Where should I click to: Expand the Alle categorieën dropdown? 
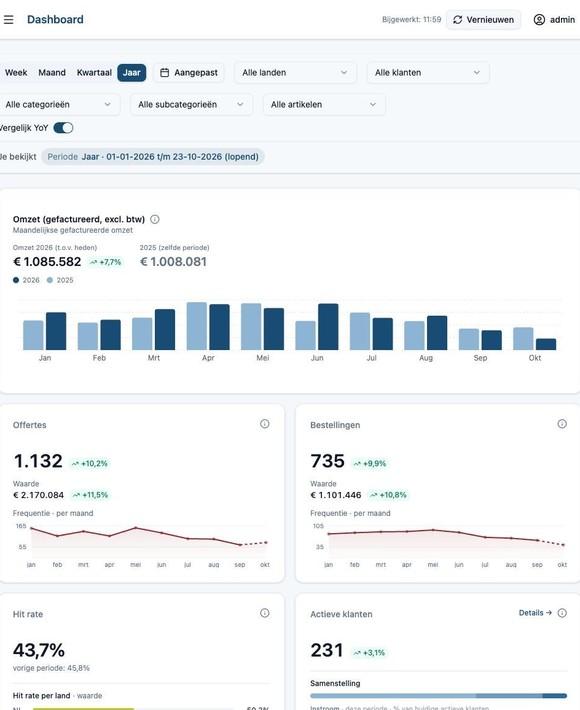click(58, 105)
